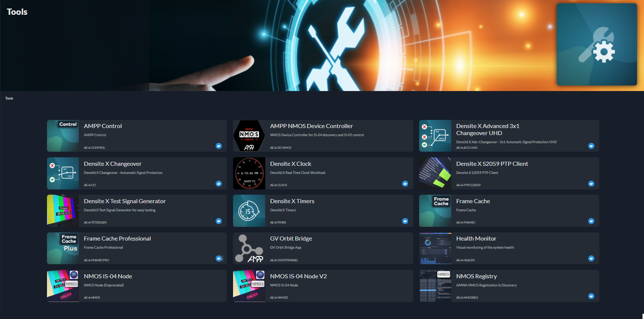Click the Docker badge on NMOS Registry card
The width and height of the screenshot is (644, 319).
tap(591, 296)
